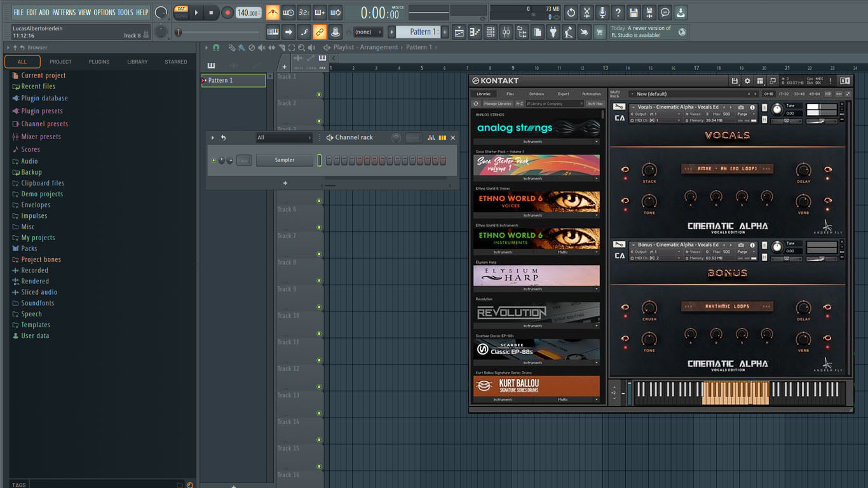Screen dimensions: 868x488
Task: Select Pattern 1 in the picker
Action: tap(233, 81)
